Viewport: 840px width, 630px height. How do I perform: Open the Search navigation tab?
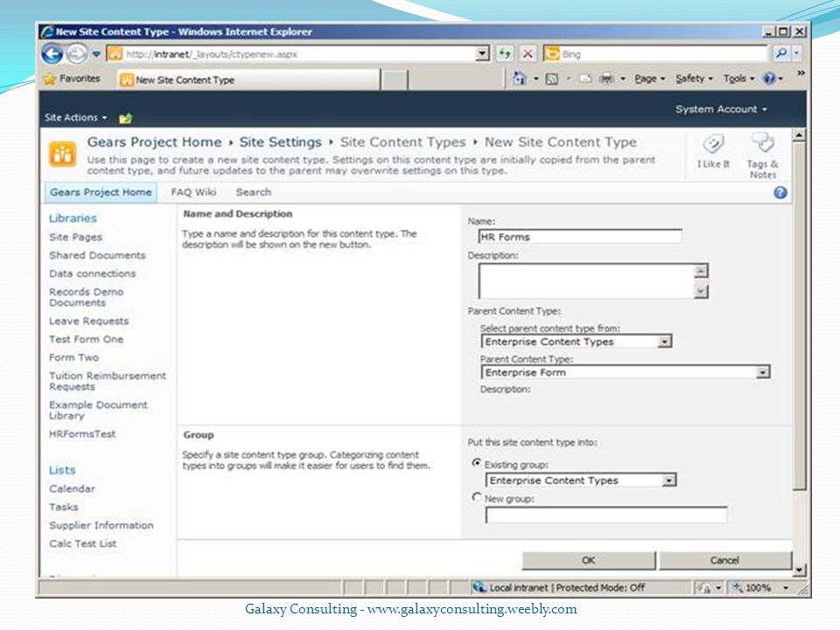[x=254, y=192]
